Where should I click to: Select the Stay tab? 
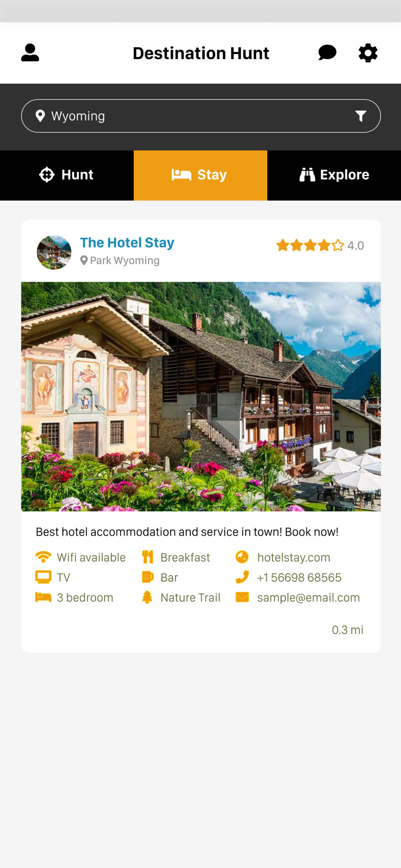point(200,175)
